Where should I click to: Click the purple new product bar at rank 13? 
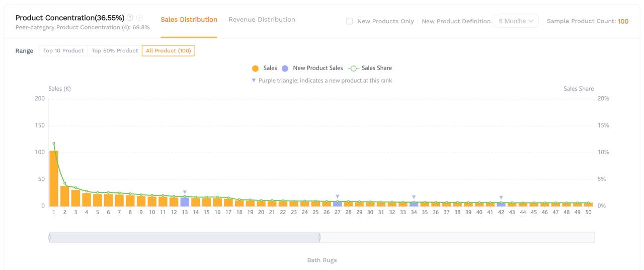pyautogui.click(x=185, y=201)
